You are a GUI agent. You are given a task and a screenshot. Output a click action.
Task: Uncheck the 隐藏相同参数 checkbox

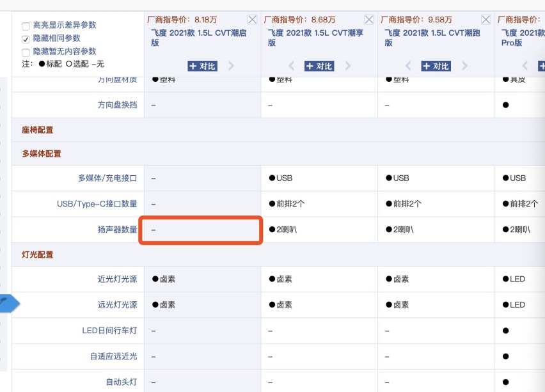click(x=26, y=39)
